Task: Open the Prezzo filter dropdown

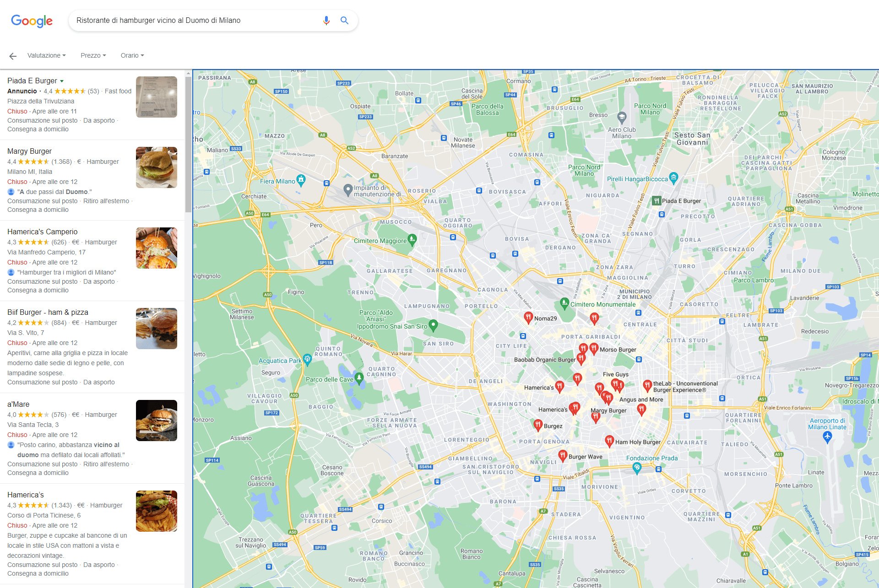Action: [93, 55]
